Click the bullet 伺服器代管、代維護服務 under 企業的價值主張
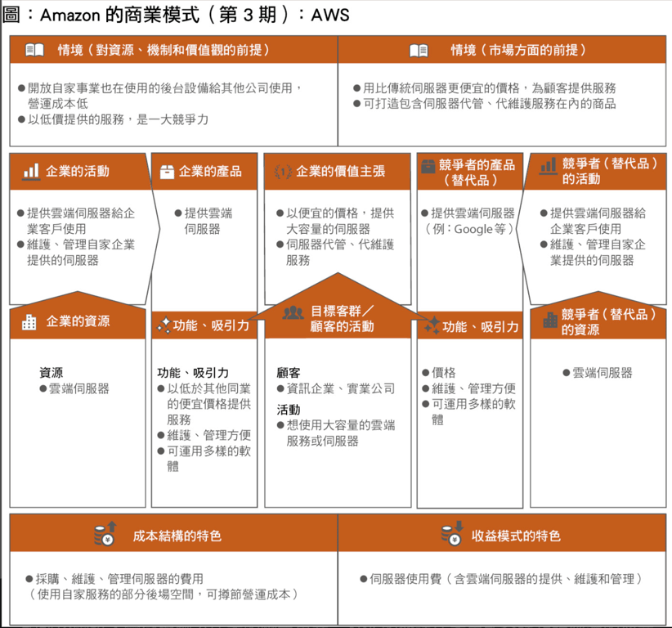 pyautogui.click(x=335, y=253)
